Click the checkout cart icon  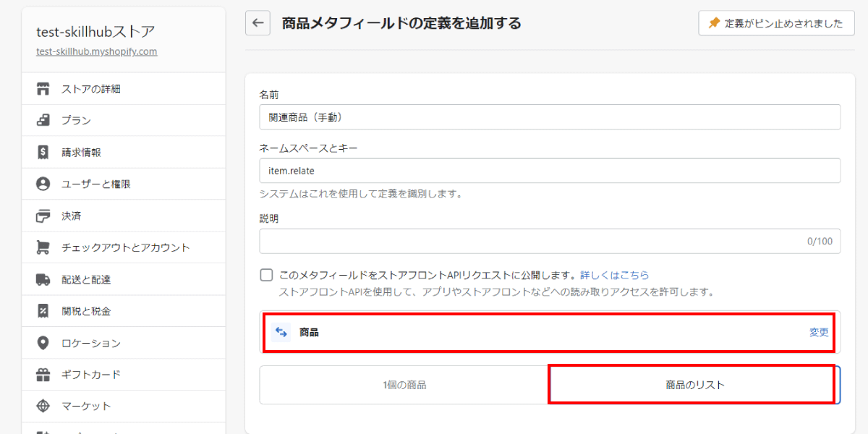(43, 247)
